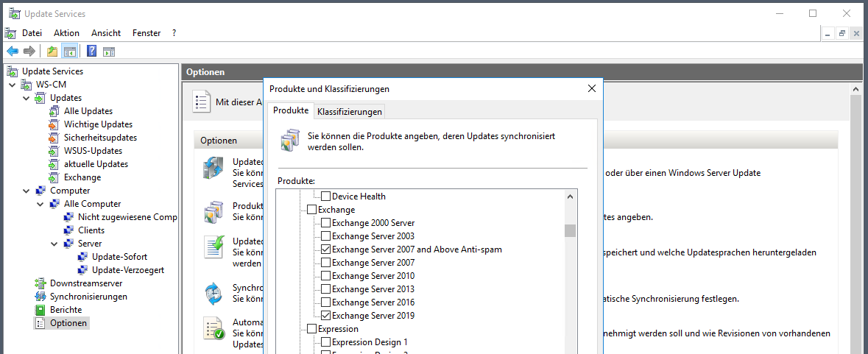The image size is (868, 354).
Task: Uncheck the Exchange Server 2019 checkbox
Action: [x=325, y=316]
